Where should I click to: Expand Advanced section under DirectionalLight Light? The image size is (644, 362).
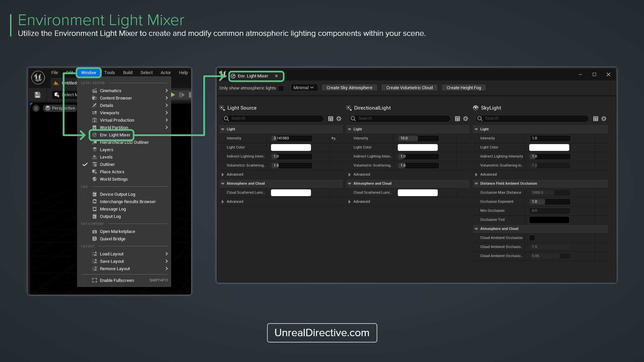(350, 175)
